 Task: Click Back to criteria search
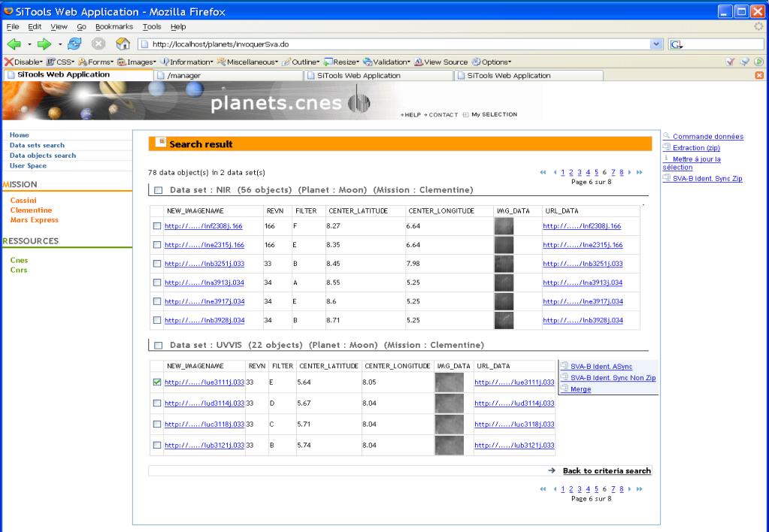[607, 470]
